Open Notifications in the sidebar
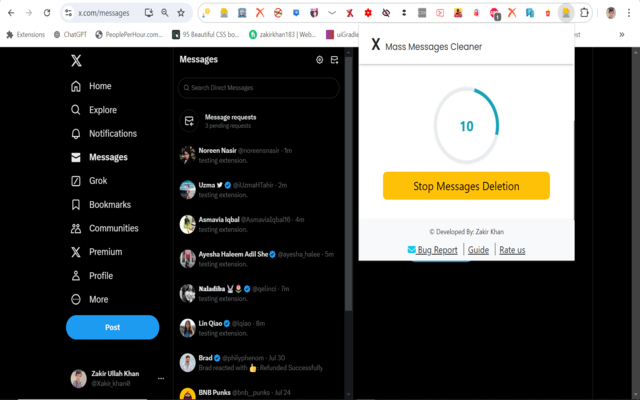This screenshot has width=640, height=400. (104, 133)
